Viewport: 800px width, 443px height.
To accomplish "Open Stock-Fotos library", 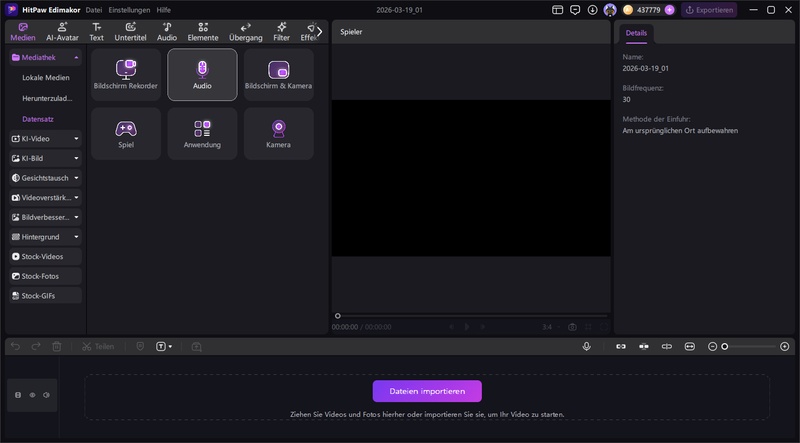I will (45, 276).
